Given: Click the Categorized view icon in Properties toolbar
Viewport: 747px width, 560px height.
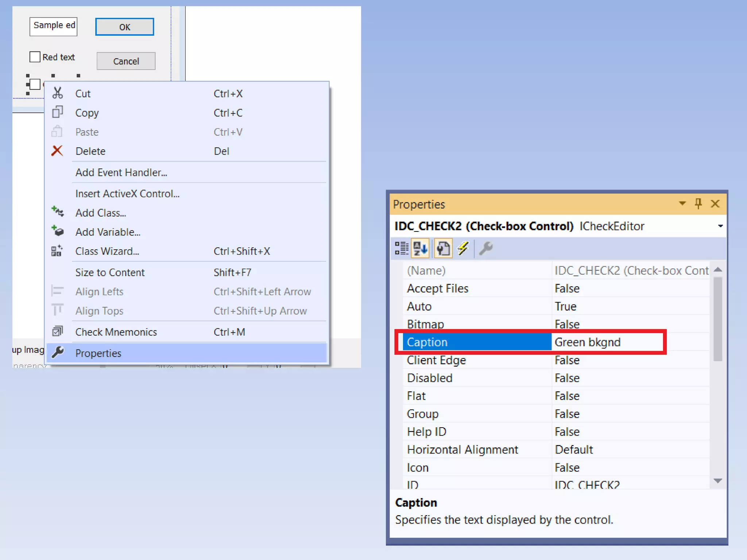Looking at the screenshot, I should pyautogui.click(x=401, y=249).
